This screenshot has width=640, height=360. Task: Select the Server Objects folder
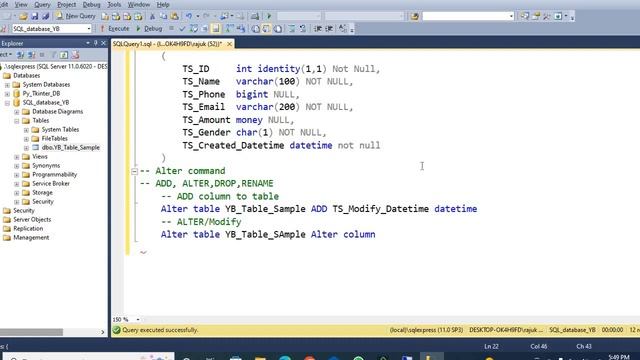tap(32, 220)
